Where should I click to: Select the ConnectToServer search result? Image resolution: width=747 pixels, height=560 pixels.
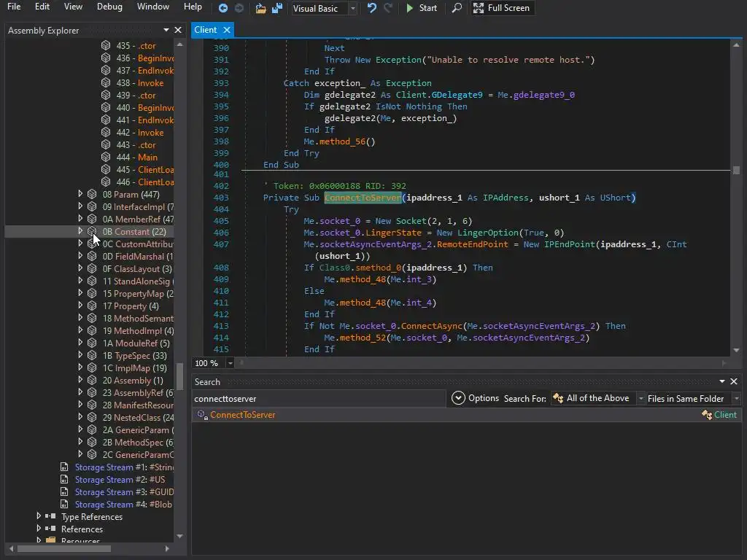(242, 415)
